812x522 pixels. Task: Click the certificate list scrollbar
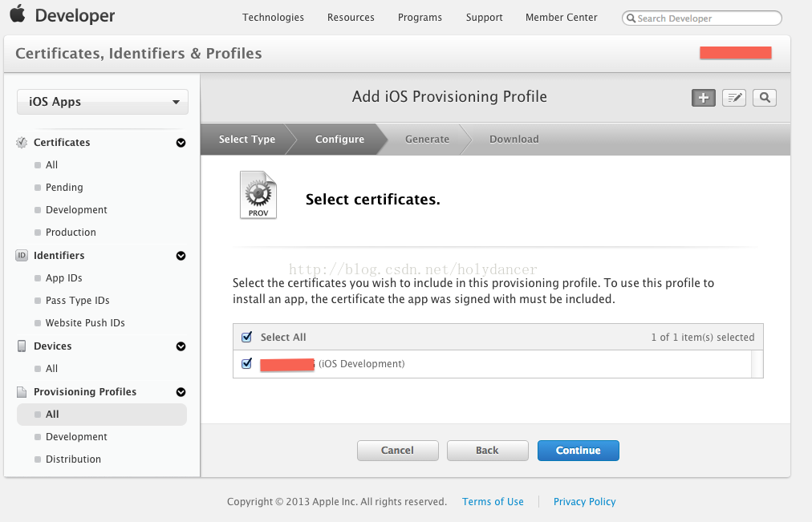(x=757, y=364)
